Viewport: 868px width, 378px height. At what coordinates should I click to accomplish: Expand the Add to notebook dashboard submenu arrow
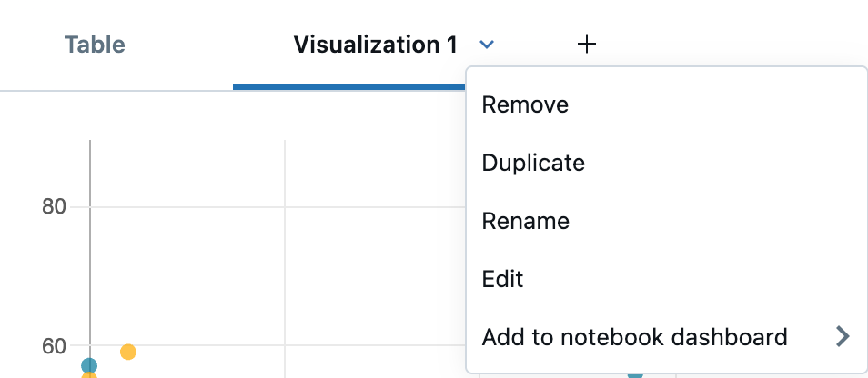pyautogui.click(x=842, y=338)
